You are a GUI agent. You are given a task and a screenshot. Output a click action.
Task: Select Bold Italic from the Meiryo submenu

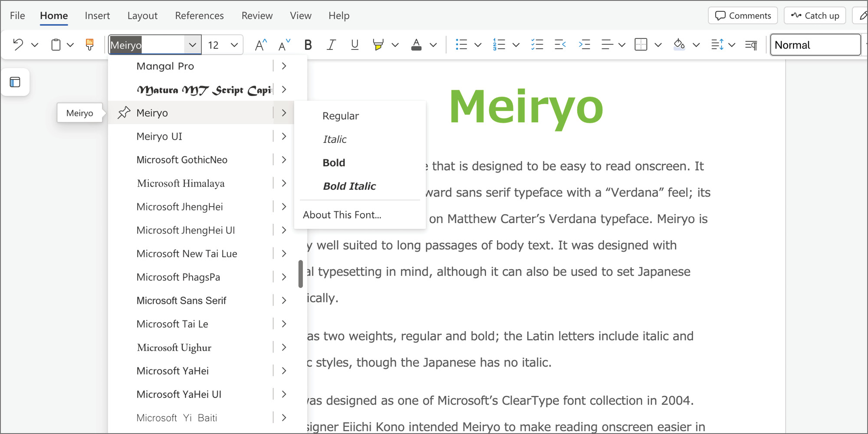(x=349, y=186)
